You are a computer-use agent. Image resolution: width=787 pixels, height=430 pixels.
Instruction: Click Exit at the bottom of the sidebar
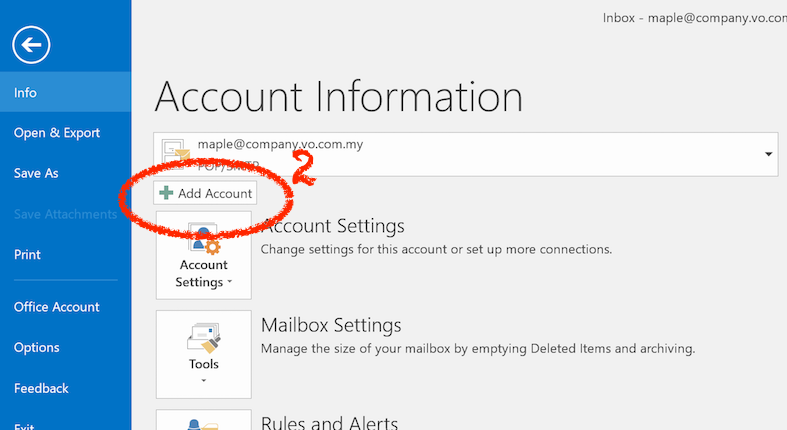[x=25, y=425]
